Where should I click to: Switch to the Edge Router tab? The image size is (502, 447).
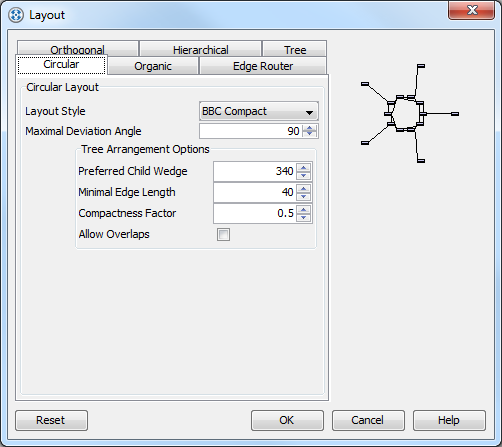tap(263, 66)
